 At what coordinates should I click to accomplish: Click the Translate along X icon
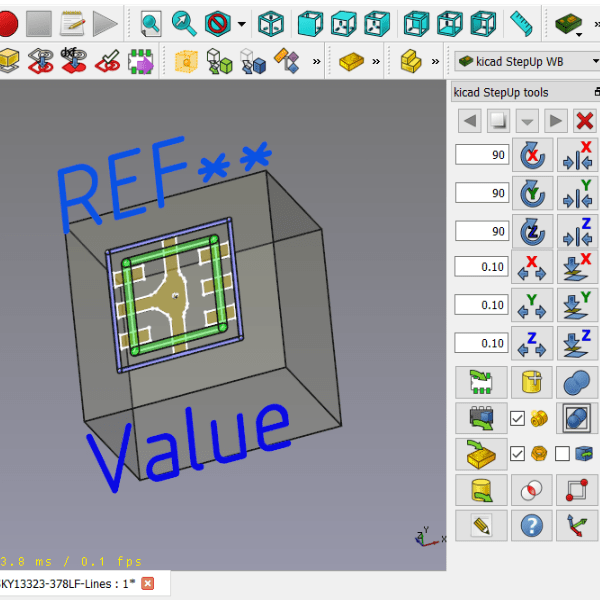(531, 267)
